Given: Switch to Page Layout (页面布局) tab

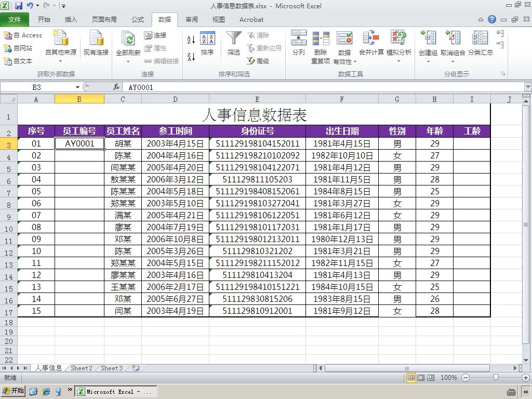Looking at the screenshot, I should tap(104, 20).
